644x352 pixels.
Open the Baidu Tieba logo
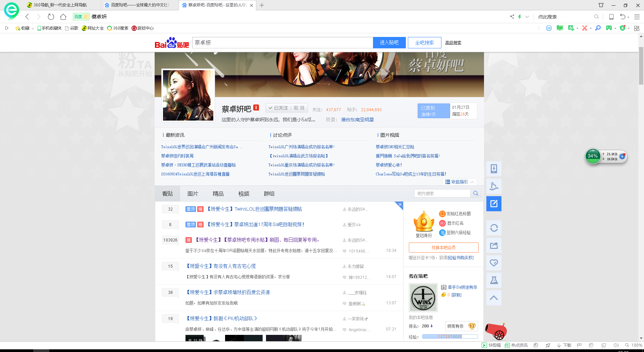(x=172, y=43)
